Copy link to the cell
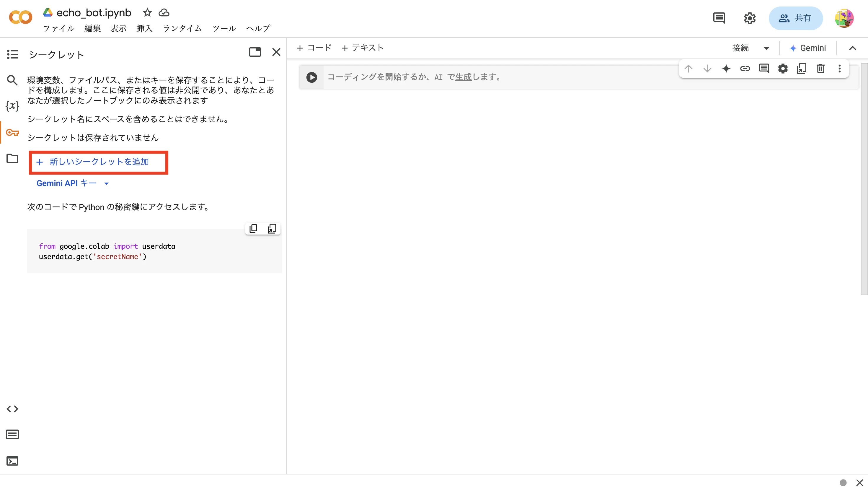The height and width of the screenshot is (491, 868). click(745, 69)
